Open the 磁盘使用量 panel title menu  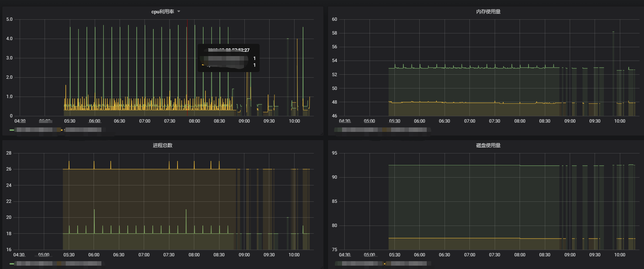(x=488, y=145)
